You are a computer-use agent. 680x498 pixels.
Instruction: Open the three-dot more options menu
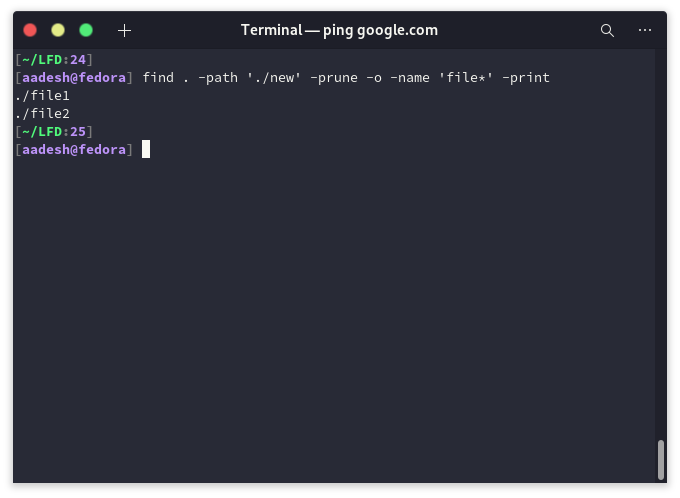click(645, 30)
